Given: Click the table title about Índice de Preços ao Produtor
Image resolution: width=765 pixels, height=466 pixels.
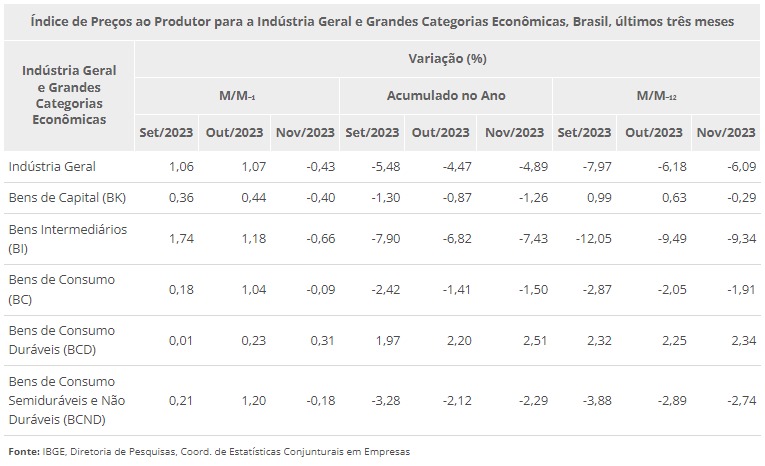Looking at the screenshot, I should tap(382, 20).
